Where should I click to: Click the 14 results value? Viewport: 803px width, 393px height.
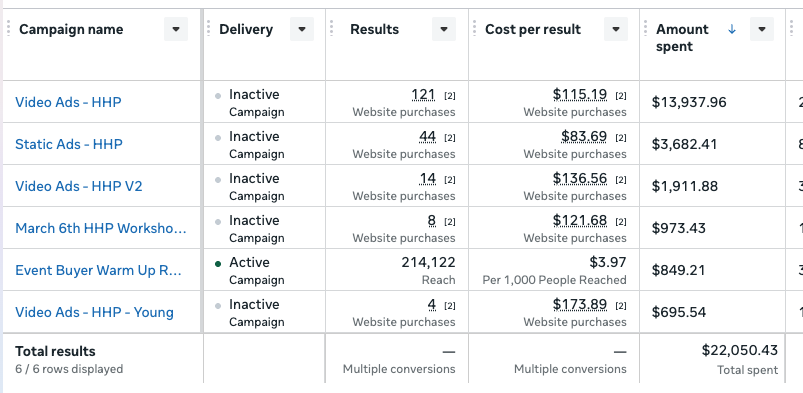pyautogui.click(x=428, y=179)
